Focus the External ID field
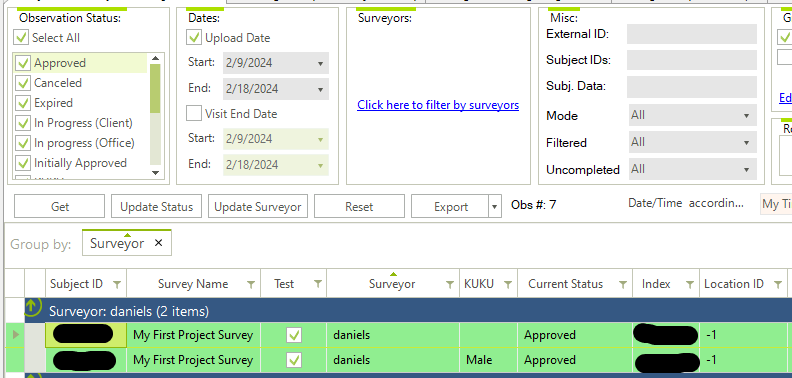The width and height of the screenshot is (792, 378). click(692, 34)
